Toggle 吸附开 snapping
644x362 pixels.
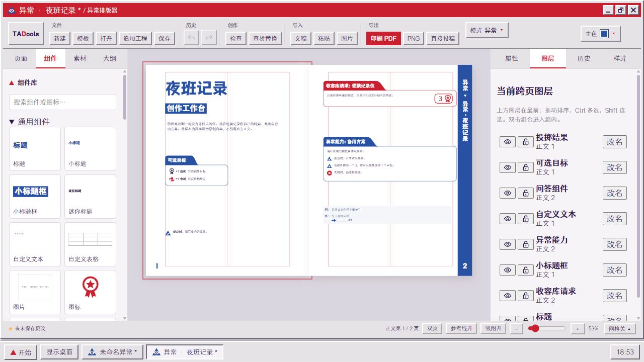coord(494,328)
